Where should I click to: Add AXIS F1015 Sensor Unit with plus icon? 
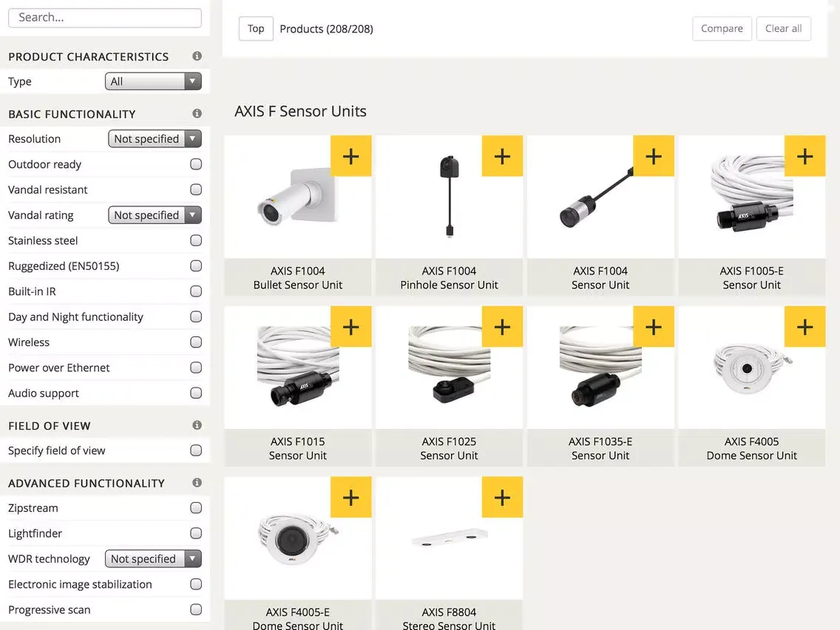[351, 326]
